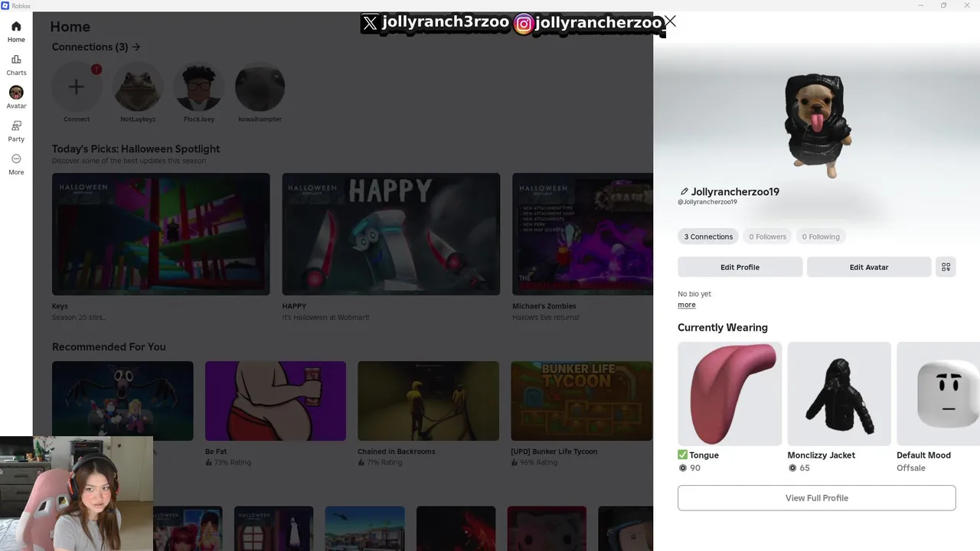
Task: Expand the bio with the more link
Action: (x=687, y=305)
